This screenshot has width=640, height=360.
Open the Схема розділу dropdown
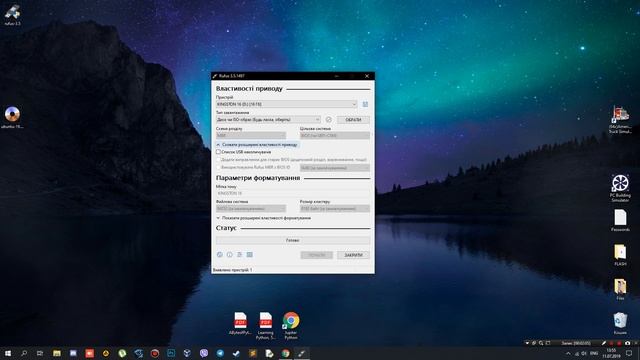click(251, 135)
